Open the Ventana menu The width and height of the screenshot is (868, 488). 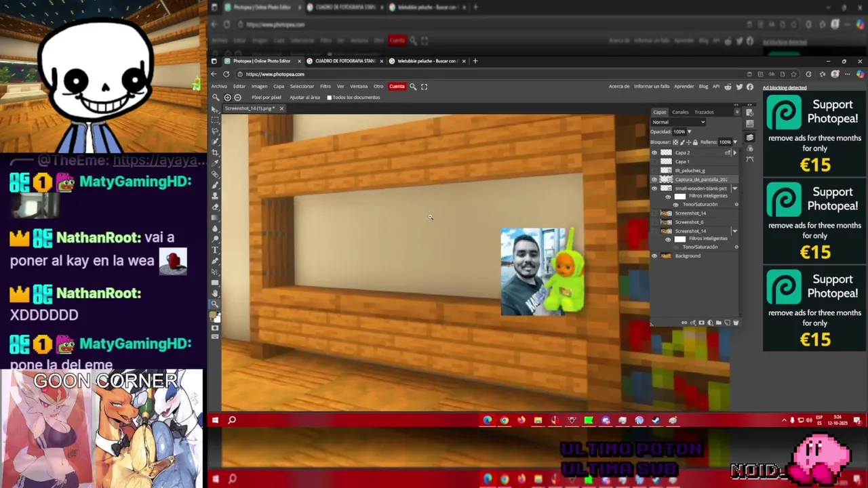(x=359, y=87)
